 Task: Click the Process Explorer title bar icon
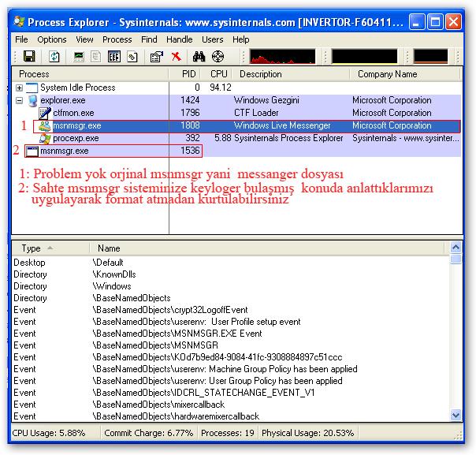(19, 21)
